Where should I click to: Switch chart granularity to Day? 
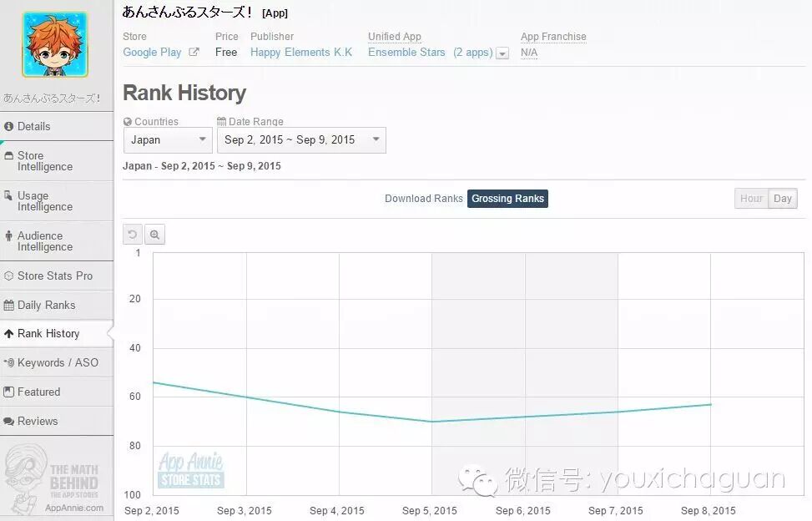(783, 199)
